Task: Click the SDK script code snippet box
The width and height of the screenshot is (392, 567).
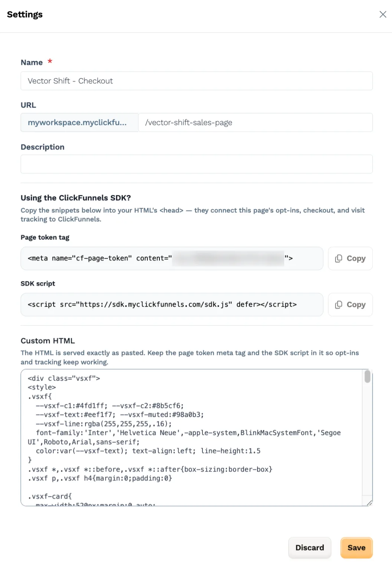Action: point(172,304)
